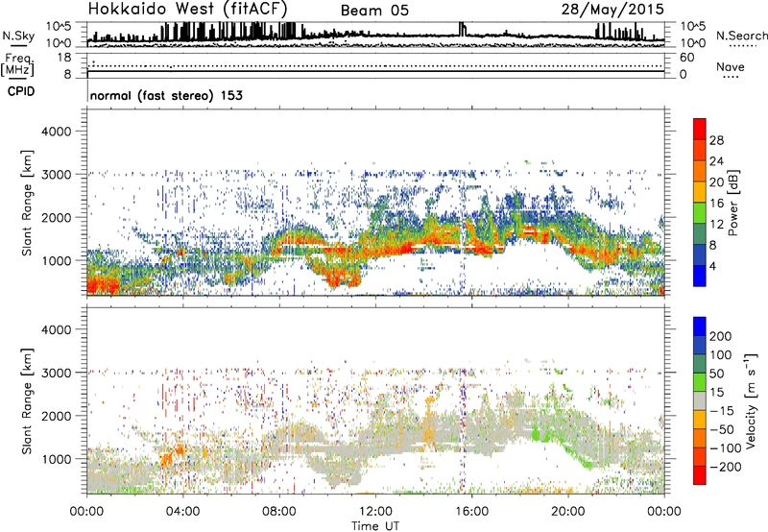Click the "normal (fast stereo) 153" text

pyautogui.click(x=166, y=95)
